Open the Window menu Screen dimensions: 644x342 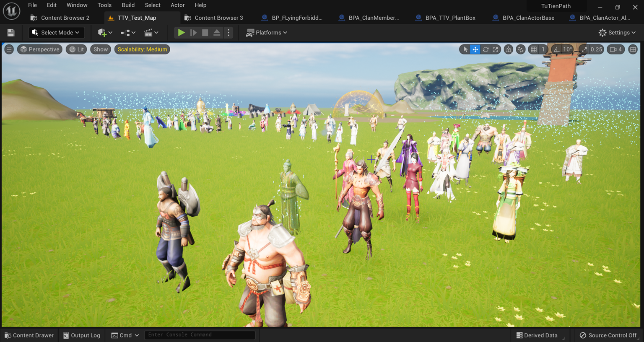point(77,5)
